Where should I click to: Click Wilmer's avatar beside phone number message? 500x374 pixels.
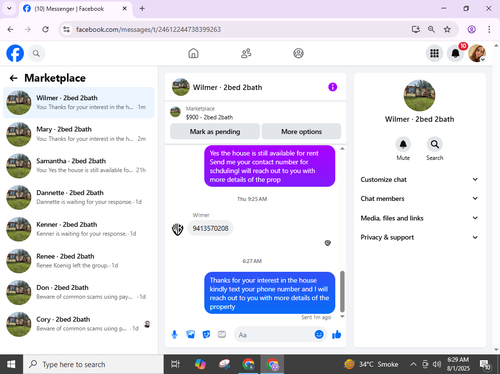177,229
